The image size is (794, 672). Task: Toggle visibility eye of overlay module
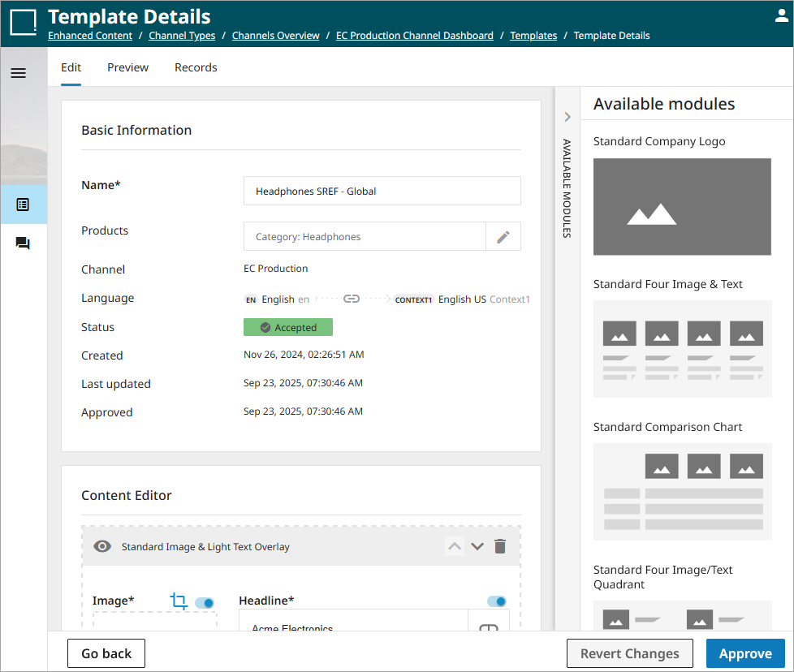point(102,546)
